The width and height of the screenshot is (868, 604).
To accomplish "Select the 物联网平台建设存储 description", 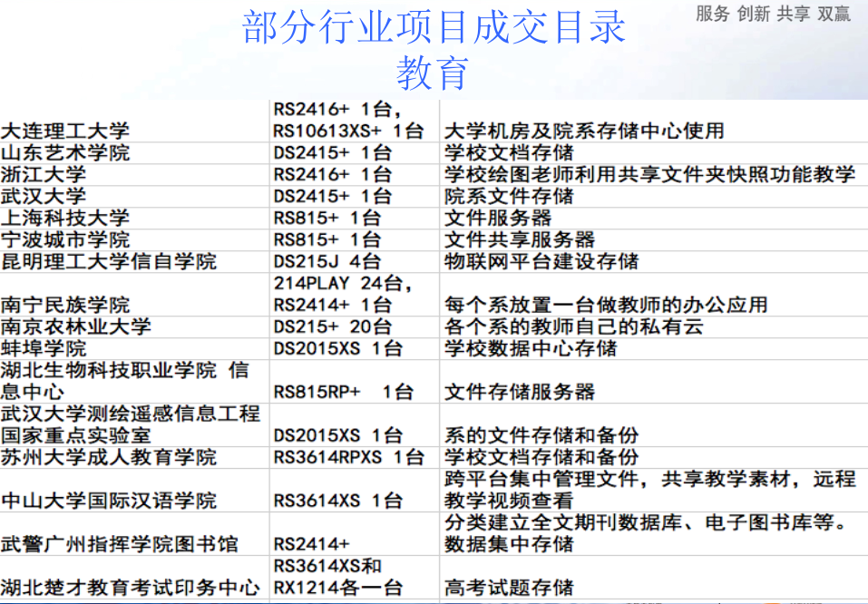I will [541, 261].
